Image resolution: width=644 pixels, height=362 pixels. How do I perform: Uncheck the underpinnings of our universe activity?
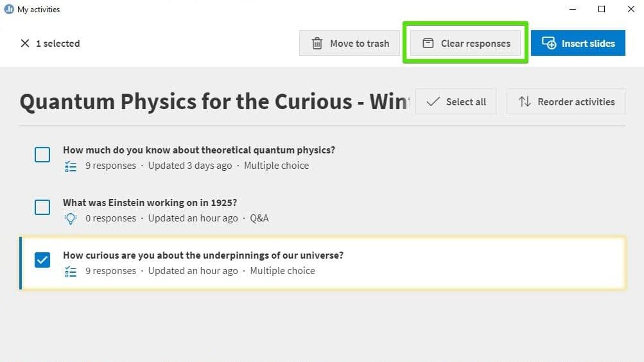(x=42, y=260)
